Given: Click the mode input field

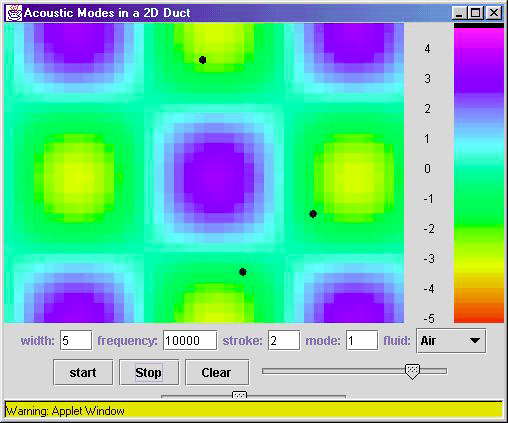Looking at the screenshot, I should pos(362,340).
